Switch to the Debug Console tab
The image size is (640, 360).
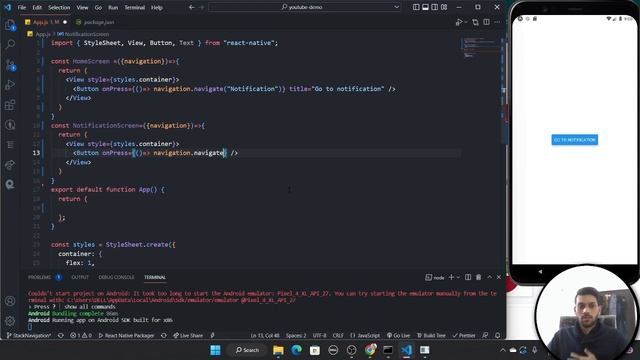(116, 277)
